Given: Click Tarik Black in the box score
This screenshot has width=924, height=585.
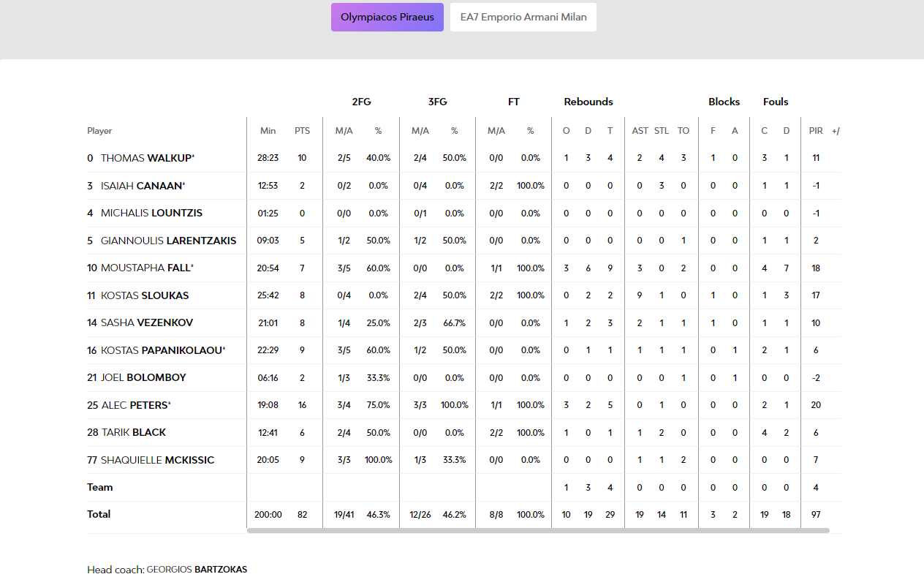Looking at the screenshot, I should point(133,432).
